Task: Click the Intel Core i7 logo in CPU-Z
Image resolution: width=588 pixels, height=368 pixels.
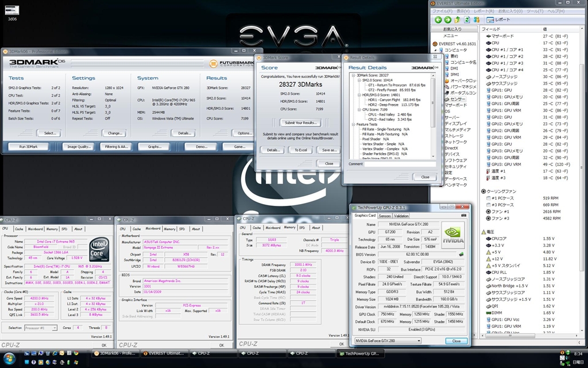Action: pyautogui.click(x=99, y=251)
